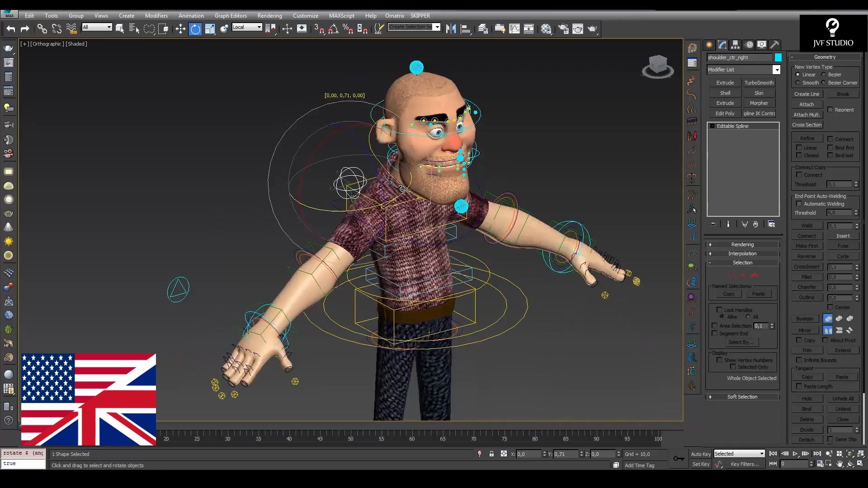Select the Shell modifier button

tap(725, 92)
